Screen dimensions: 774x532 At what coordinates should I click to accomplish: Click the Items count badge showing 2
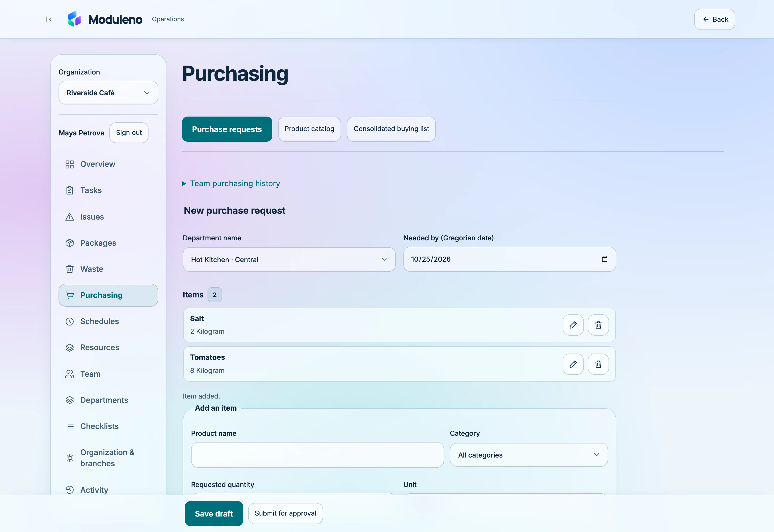[x=215, y=295]
